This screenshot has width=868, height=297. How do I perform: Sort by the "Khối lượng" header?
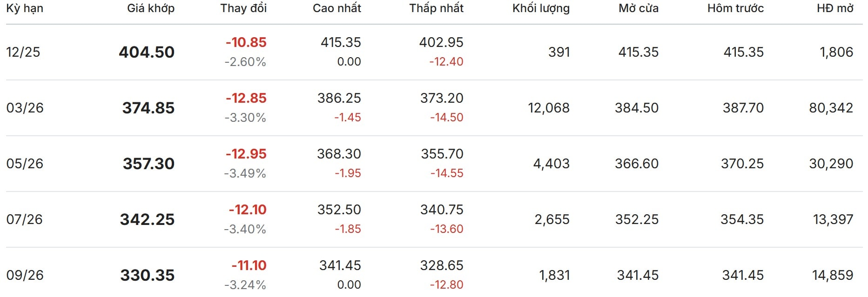(541, 8)
